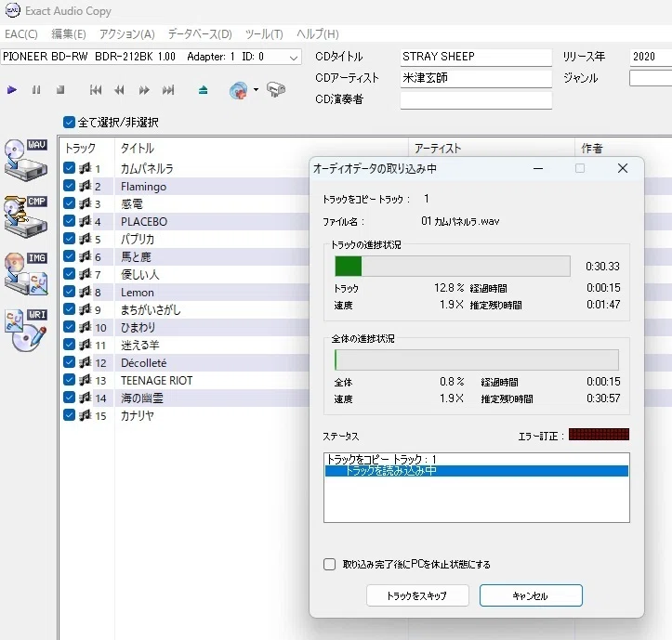Expand the arrow beside the database icon
This screenshot has width=672, height=640.
[x=256, y=89]
